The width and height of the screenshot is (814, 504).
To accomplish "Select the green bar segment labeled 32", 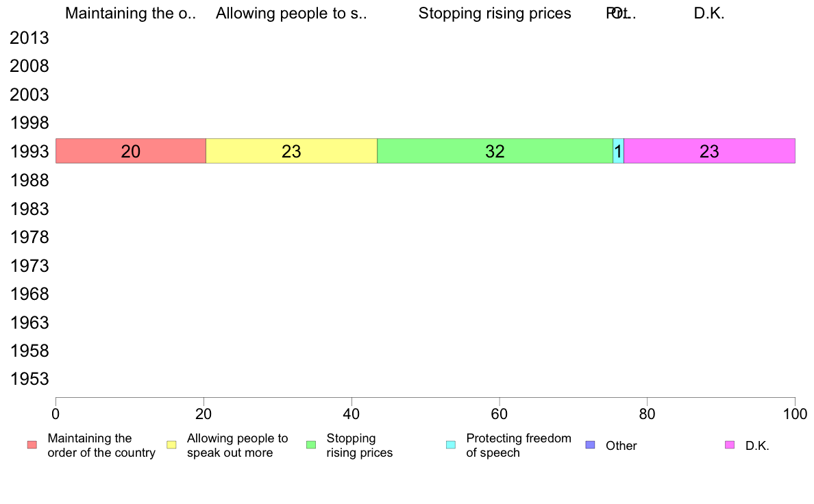I will click(495, 151).
